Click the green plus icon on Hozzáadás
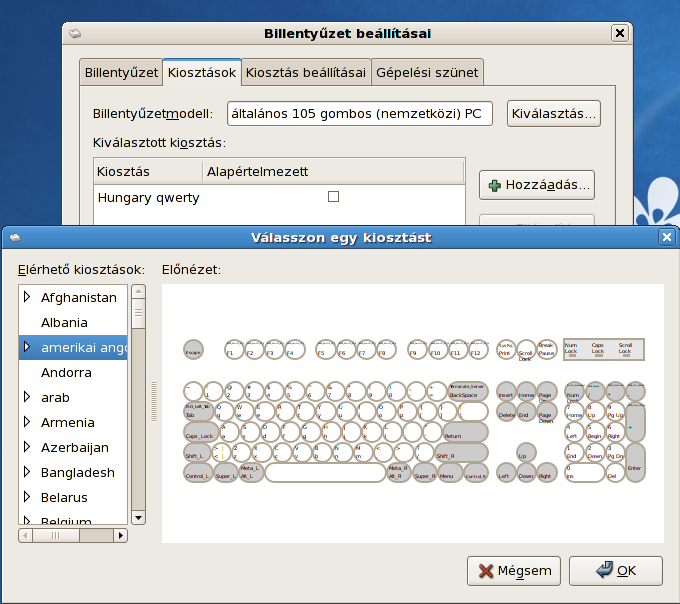The image size is (680, 604). click(x=495, y=185)
